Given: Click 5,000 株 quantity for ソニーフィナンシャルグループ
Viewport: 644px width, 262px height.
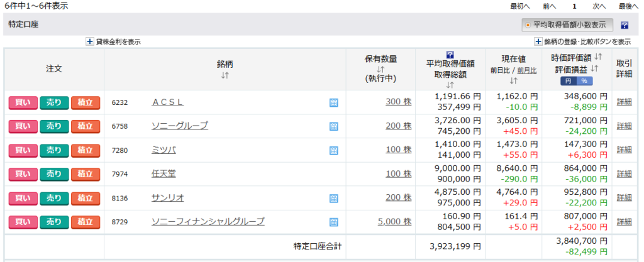Looking at the screenshot, I should click(x=394, y=222).
